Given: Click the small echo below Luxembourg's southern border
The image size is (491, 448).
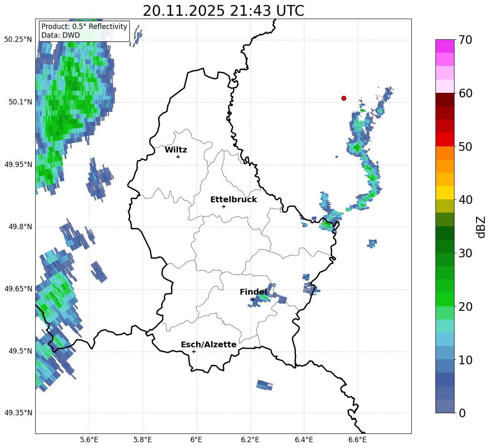Looking at the screenshot, I should coord(265,385).
